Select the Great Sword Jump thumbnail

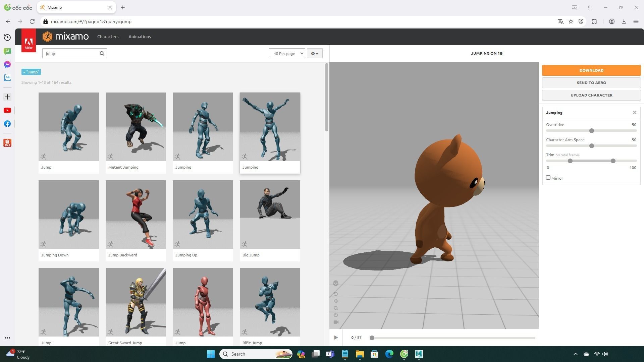[x=136, y=302]
